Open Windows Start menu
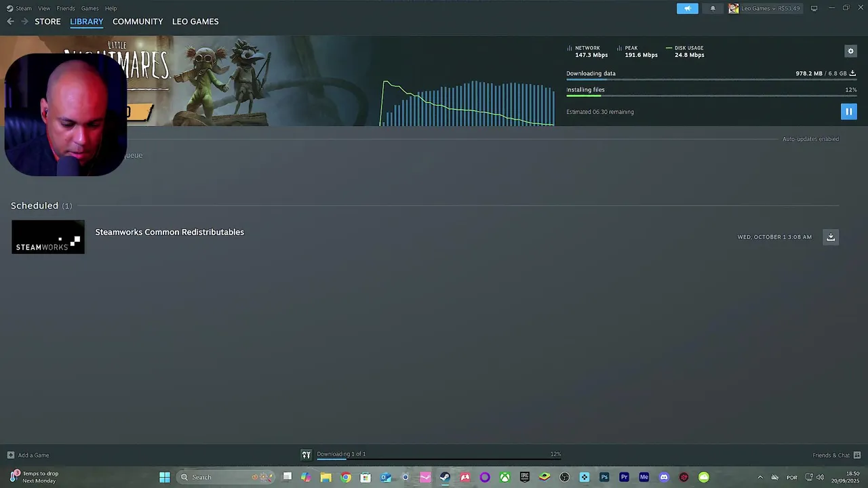 point(165,477)
